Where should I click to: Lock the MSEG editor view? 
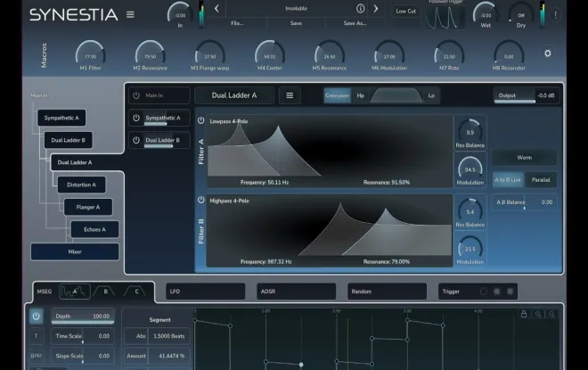click(x=524, y=314)
